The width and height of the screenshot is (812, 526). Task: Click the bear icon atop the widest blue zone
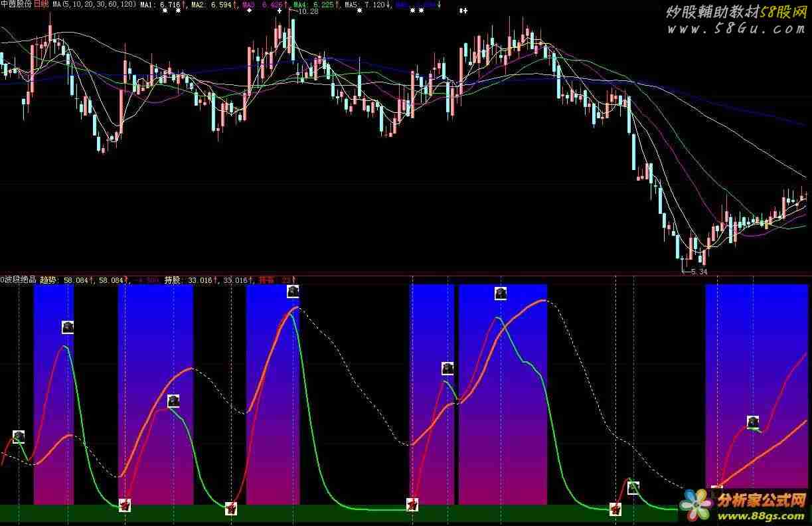pos(501,293)
